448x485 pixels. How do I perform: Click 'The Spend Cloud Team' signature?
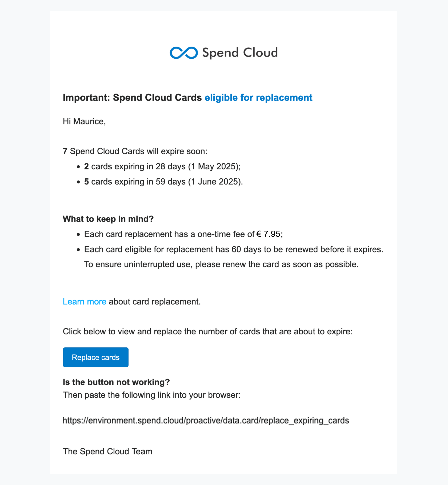coord(107,451)
